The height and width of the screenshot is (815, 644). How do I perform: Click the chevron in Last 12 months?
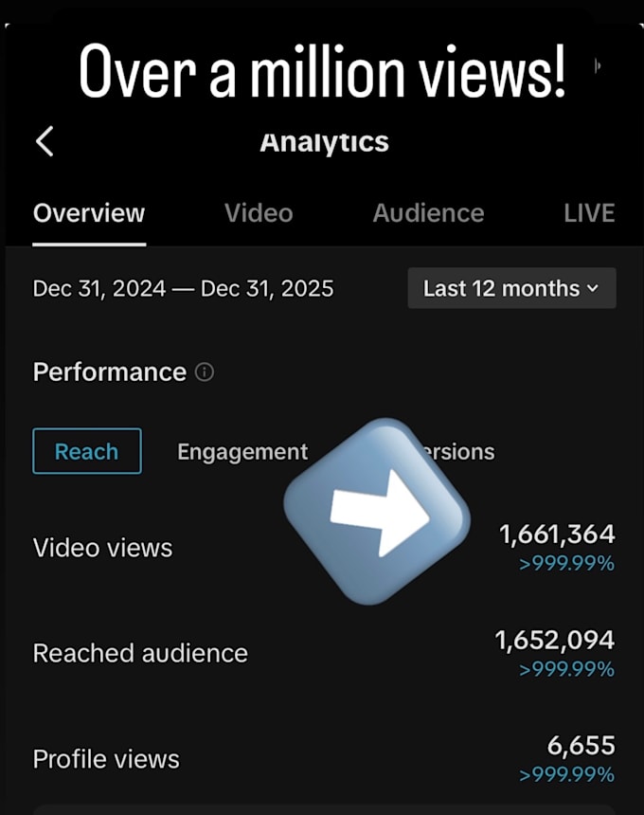[x=593, y=288]
